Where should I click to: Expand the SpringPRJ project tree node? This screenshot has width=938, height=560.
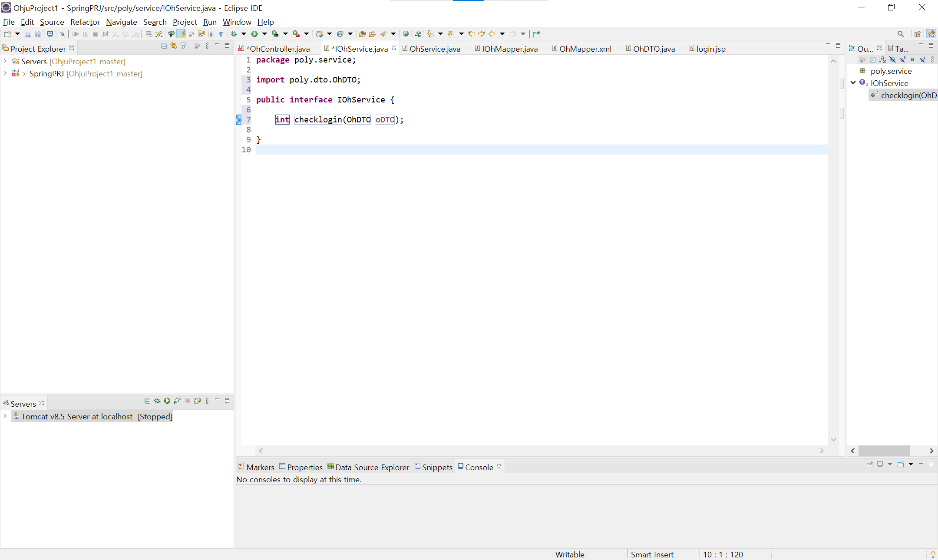coord(5,73)
